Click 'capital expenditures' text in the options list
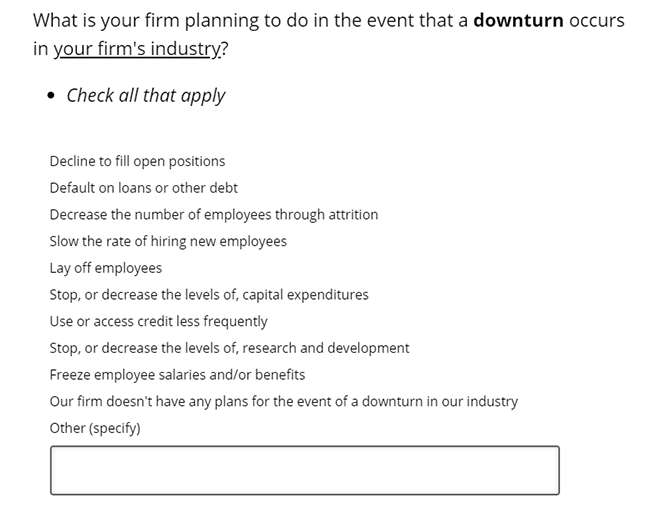The height and width of the screenshot is (523, 650). point(305,295)
